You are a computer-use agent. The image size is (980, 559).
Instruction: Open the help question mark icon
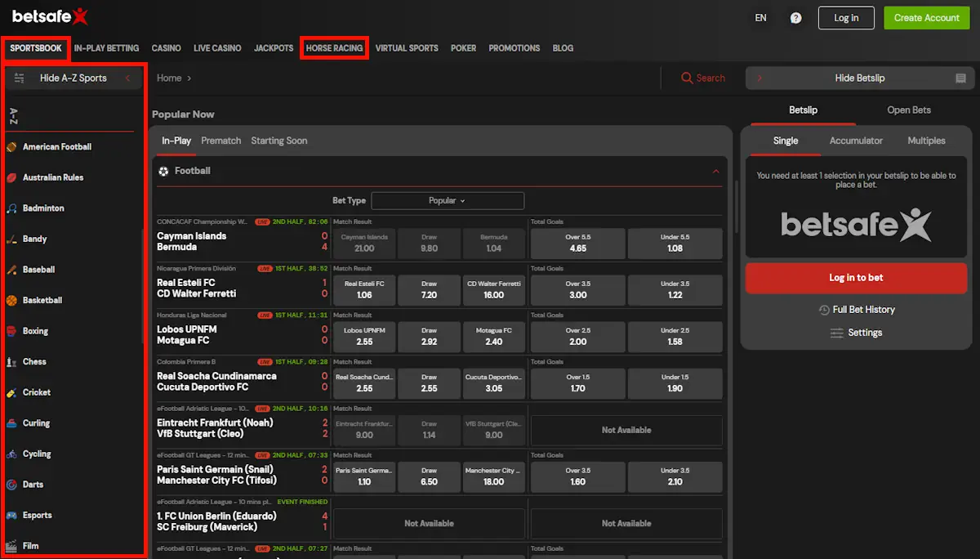795,17
